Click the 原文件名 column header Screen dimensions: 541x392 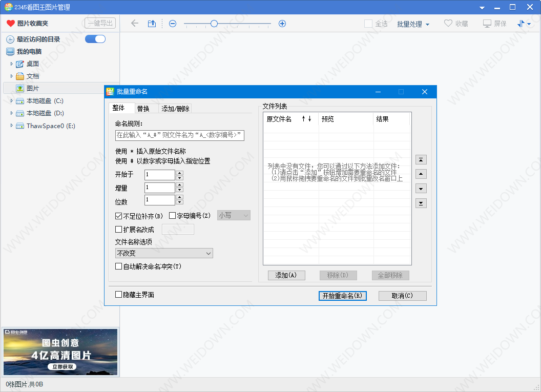[279, 119]
